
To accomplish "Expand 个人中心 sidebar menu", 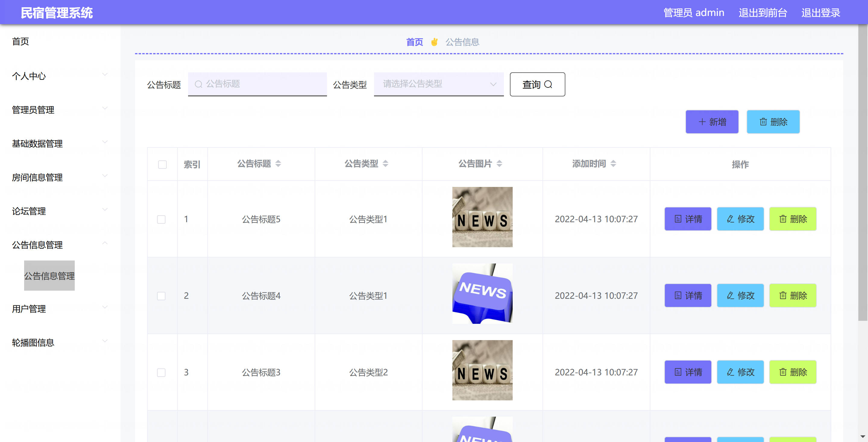I will click(x=60, y=76).
